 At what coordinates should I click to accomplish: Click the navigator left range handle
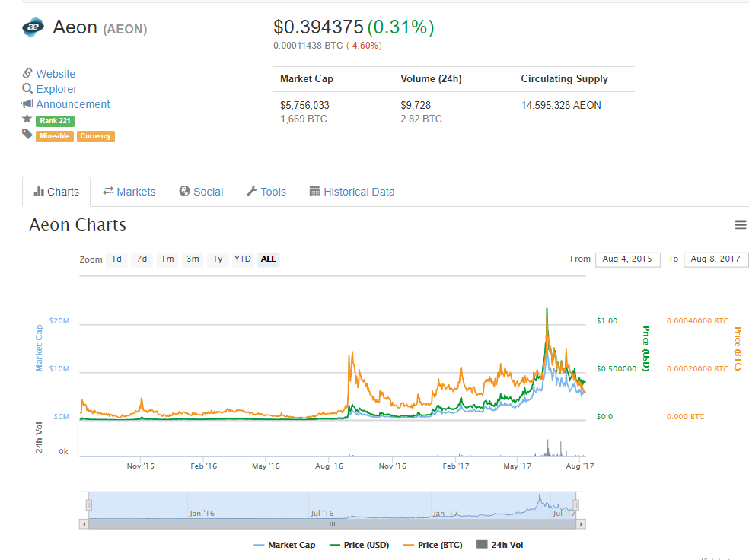89,505
